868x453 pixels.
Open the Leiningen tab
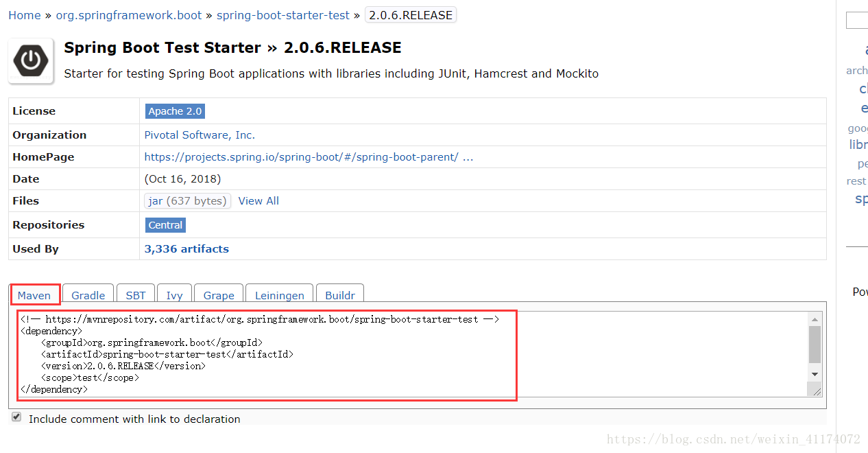tap(279, 295)
